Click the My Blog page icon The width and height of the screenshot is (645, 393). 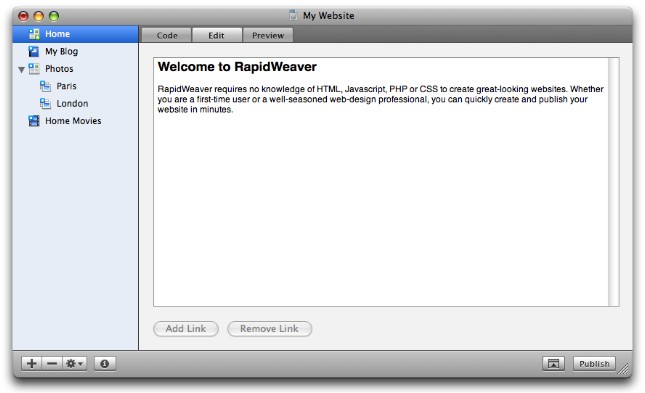pos(34,51)
